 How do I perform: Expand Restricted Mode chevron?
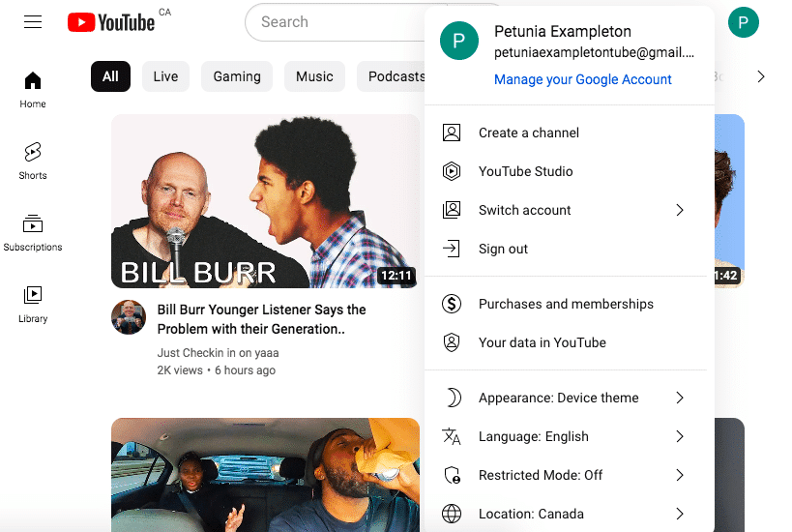[680, 475]
